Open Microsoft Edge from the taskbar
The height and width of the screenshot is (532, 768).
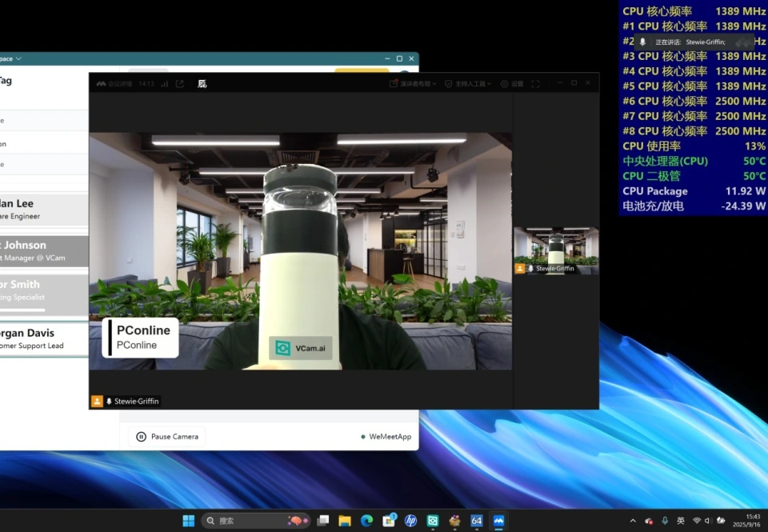pyautogui.click(x=366, y=521)
